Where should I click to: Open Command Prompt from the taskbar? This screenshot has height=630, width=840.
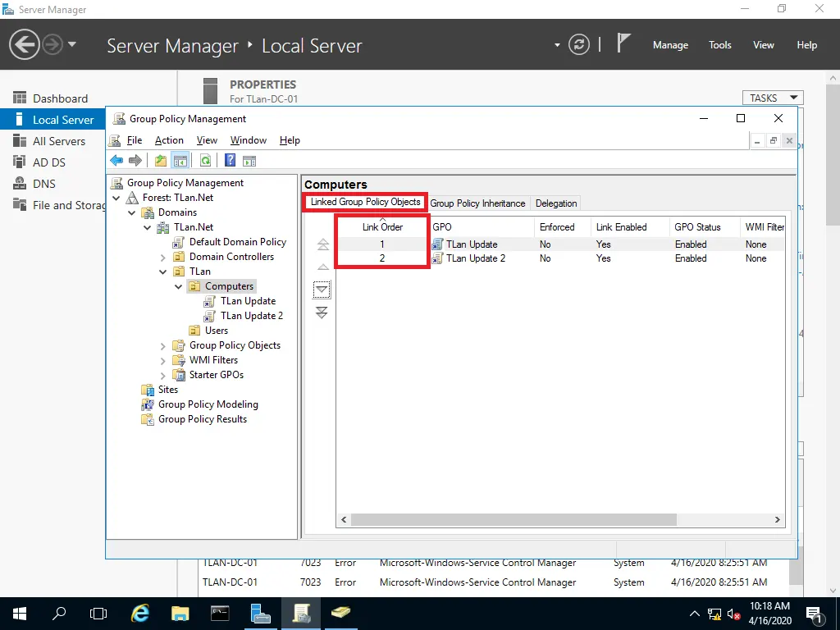(x=220, y=614)
